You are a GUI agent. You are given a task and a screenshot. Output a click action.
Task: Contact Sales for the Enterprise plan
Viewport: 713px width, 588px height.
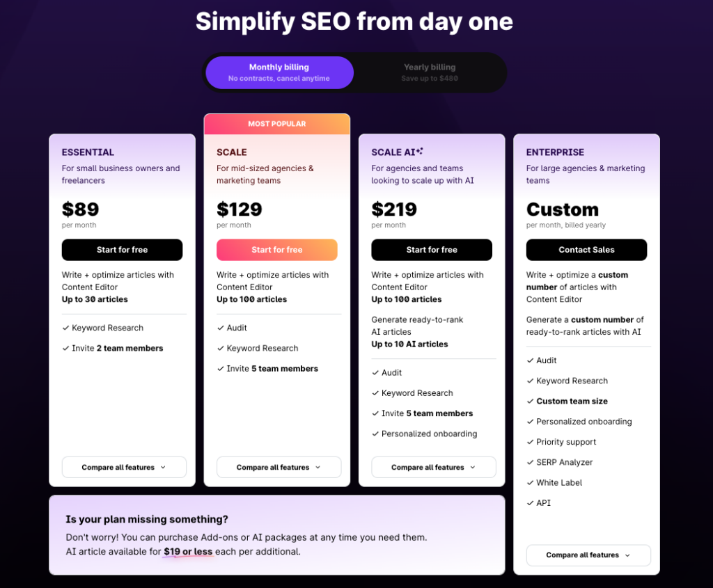[x=586, y=250]
